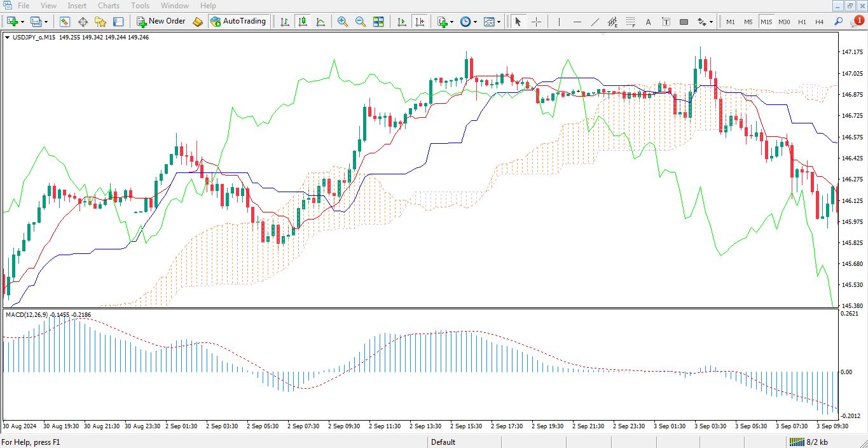Click the Tile Windows icon
The width and height of the screenshot is (868, 448).
click(x=378, y=22)
